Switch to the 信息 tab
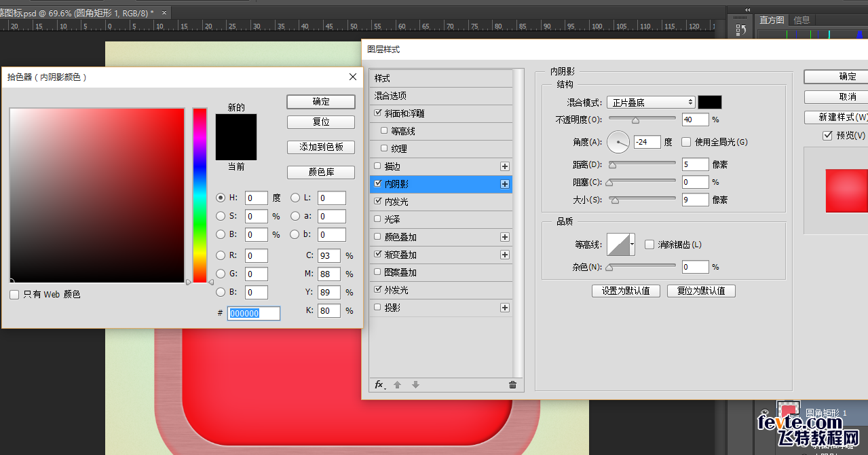 click(802, 20)
